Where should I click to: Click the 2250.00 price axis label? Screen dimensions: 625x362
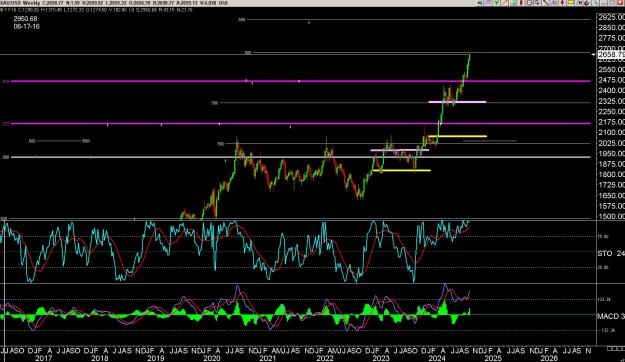click(x=611, y=112)
